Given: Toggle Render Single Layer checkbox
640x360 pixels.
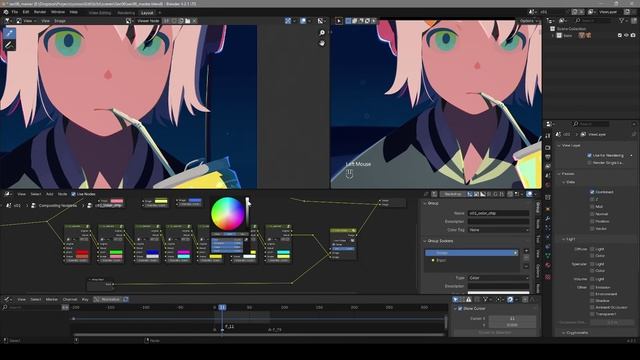Looking at the screenshot, I should (589, 163).
